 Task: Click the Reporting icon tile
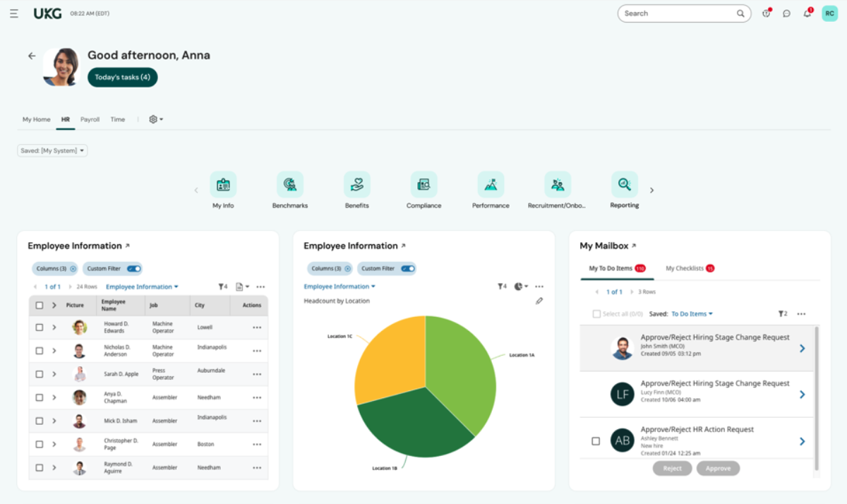pyautogui.click(x=624, y=184)
